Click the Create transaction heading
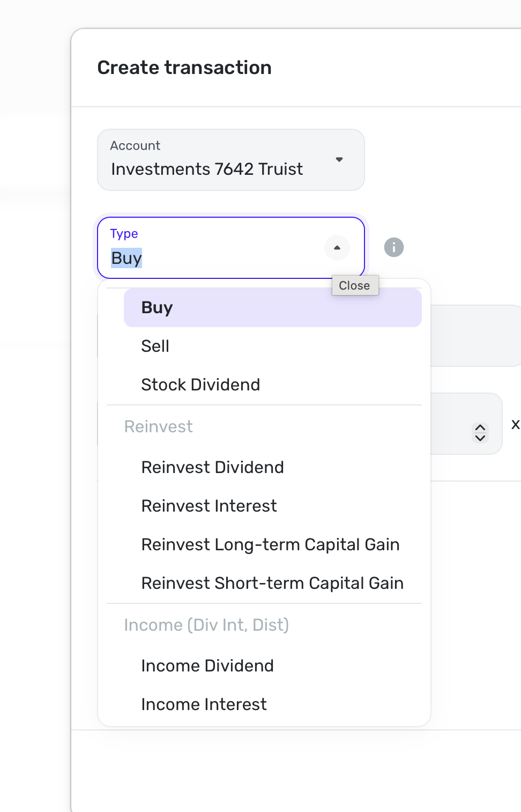Image resolution: width=521 pixels, height=812 pixels. [x=184, y=68]
